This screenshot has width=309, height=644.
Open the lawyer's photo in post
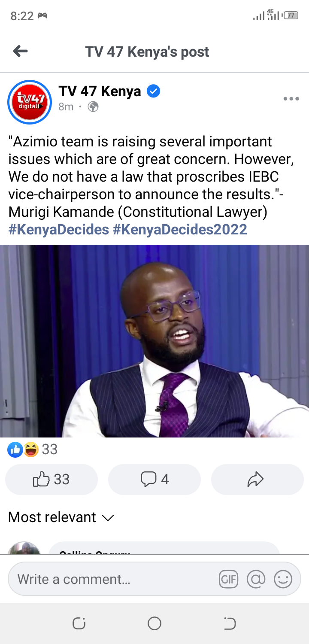(154, 341)
